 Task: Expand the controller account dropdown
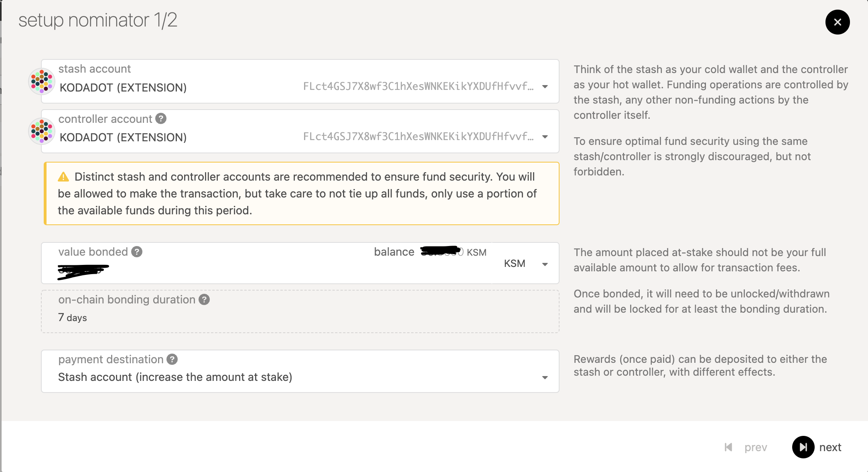click(x=545, y=137)
